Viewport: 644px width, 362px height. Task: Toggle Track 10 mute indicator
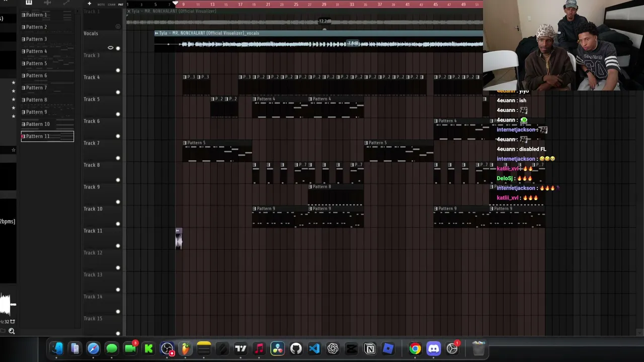click(x=118, y=224)
